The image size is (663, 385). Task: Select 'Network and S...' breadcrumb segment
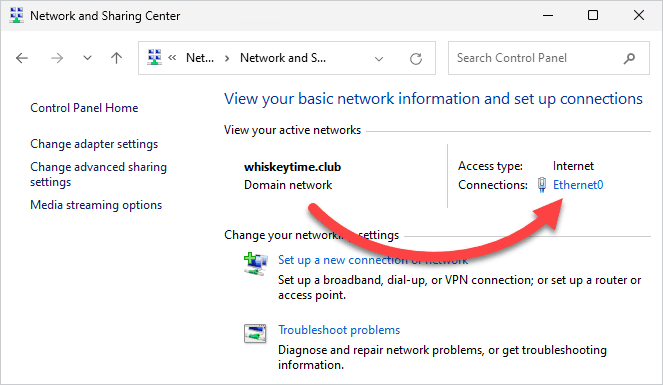[x=283, y=58]
